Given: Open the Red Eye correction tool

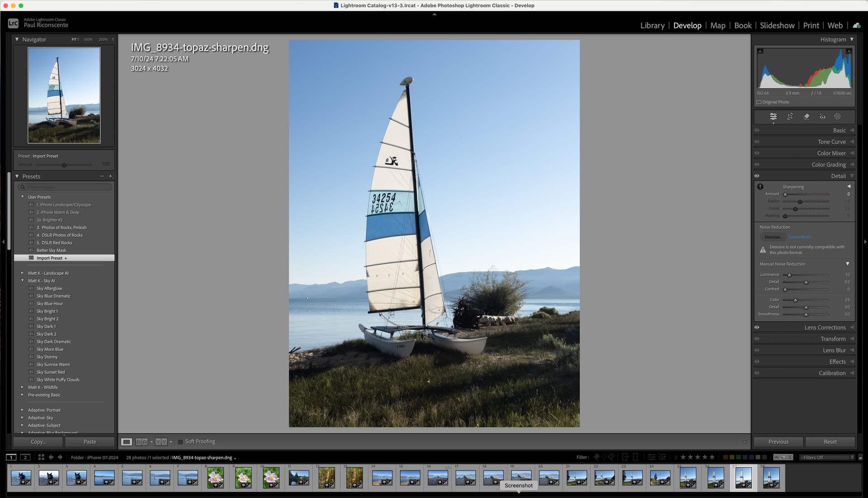Looking at the screenshot, I should click(x=822, y=117).
